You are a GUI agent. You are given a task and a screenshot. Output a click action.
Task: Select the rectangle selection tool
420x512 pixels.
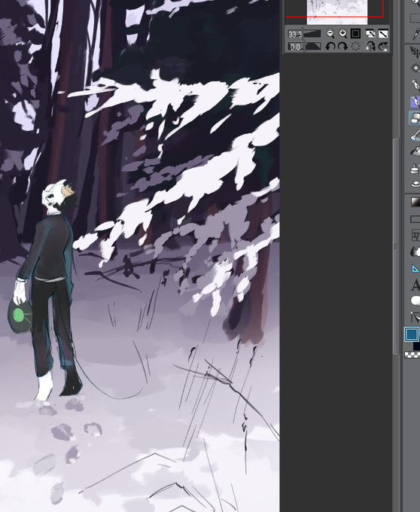(415, 17)
